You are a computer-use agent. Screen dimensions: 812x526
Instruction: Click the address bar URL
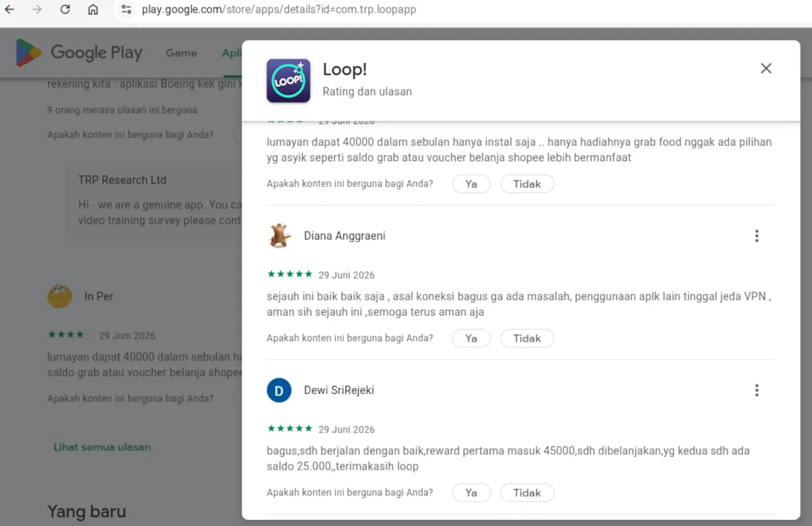click(279, 10)
